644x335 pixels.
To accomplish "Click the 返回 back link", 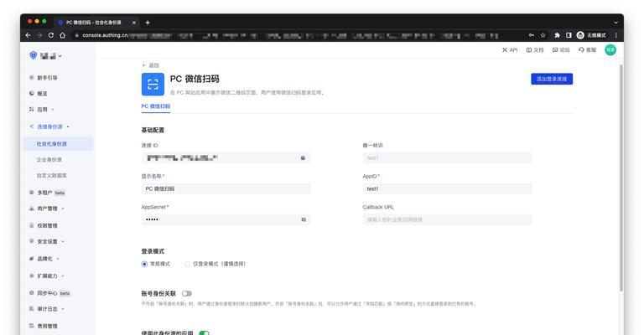I will tap(150, 65).
